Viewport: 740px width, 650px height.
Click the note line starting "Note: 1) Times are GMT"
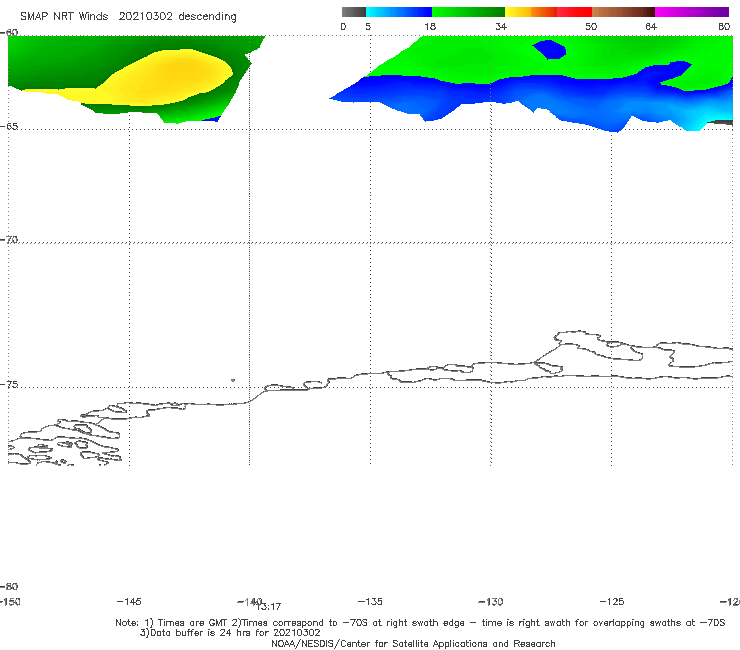click(x=420, y=623)
